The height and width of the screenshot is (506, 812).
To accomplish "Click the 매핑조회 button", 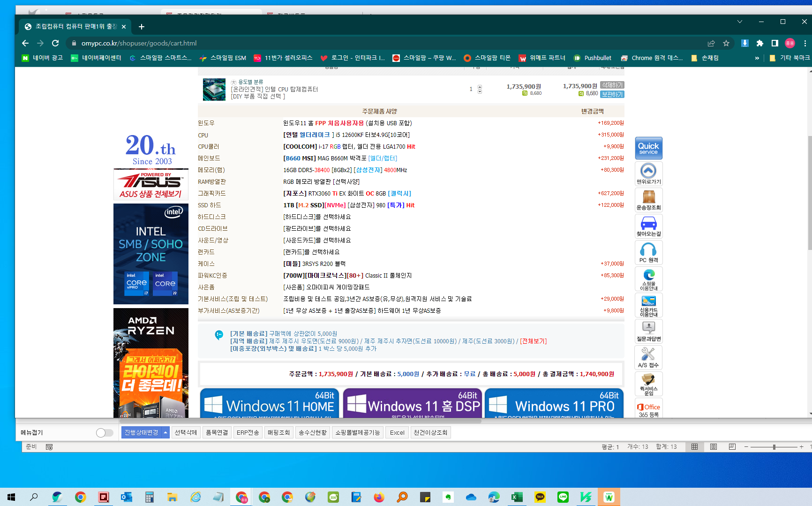I will tap(278, 432).
